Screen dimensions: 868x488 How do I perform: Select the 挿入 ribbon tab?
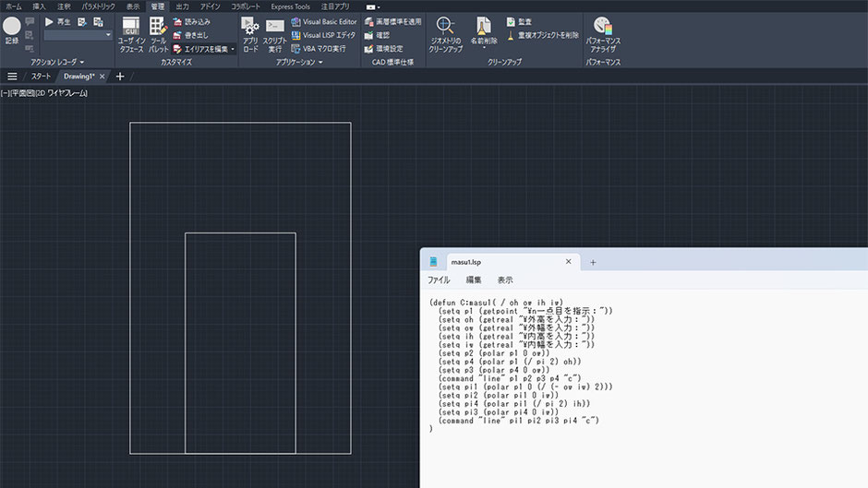pyautogui.click(x=39, y=6)
